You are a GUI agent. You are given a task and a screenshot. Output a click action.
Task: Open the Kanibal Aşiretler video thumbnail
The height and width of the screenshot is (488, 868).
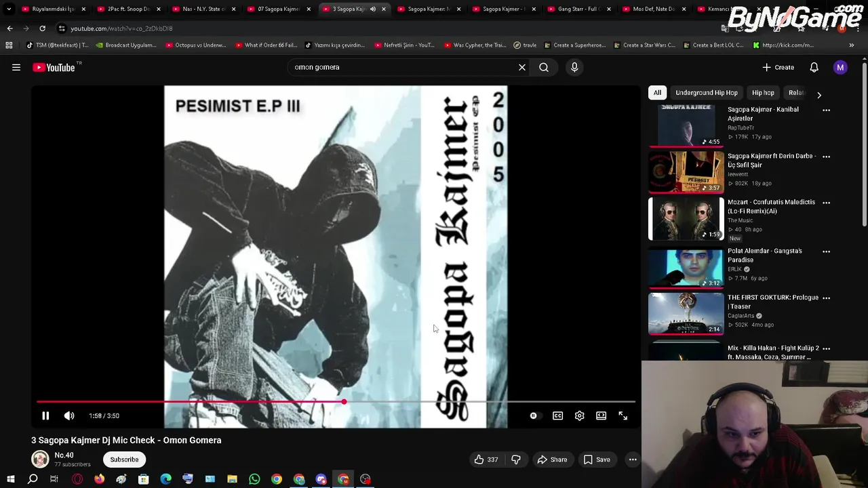tap(686, 125)
